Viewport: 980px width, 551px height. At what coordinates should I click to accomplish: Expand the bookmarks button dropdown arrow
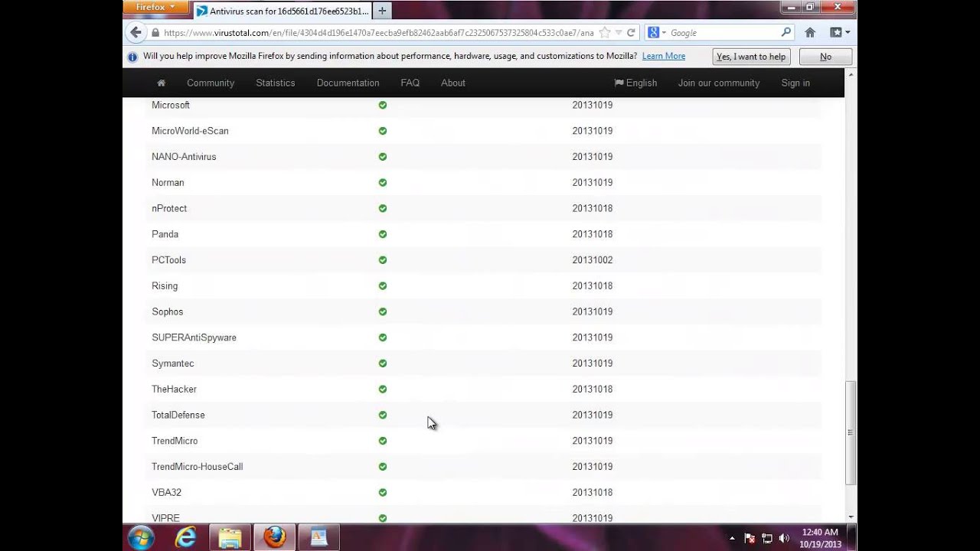coord(848,33)
